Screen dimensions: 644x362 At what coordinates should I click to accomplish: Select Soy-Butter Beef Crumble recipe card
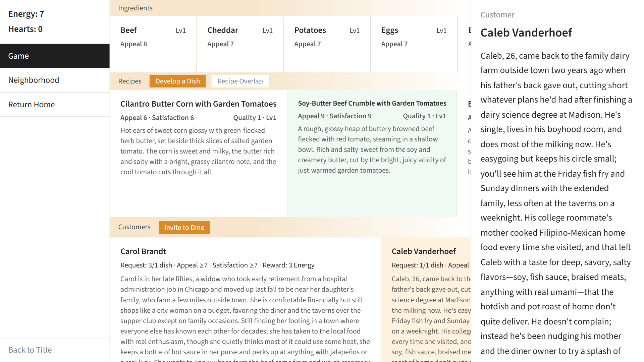point(372,153)
